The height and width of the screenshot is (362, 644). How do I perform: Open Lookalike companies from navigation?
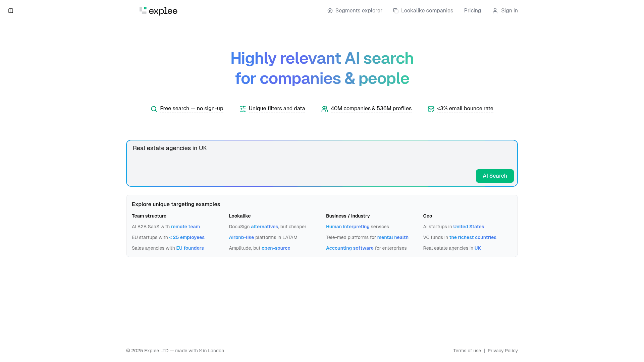click(427, 11)
